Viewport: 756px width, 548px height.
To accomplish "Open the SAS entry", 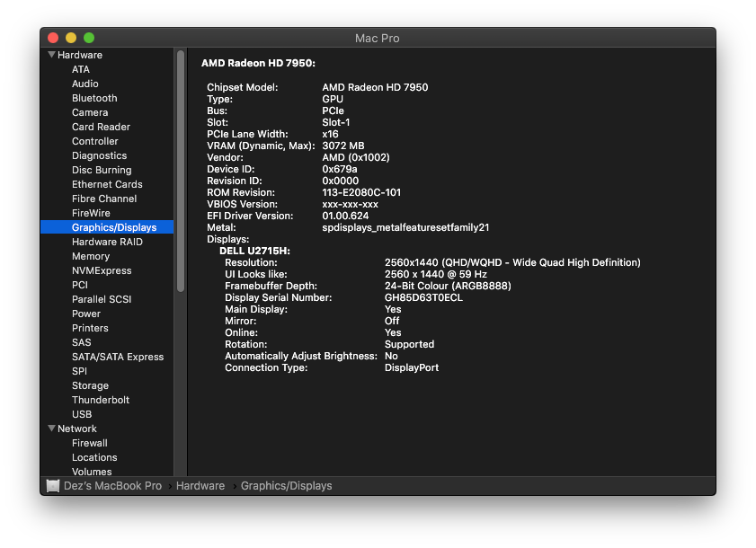I will pos(82,342).
